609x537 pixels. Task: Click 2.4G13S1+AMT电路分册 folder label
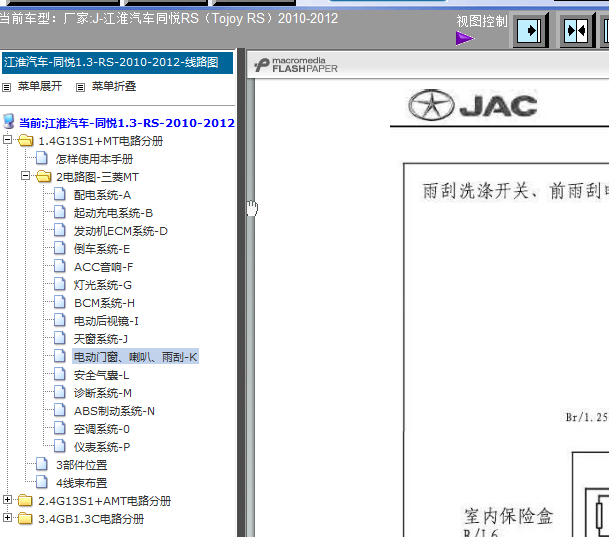point(104,501)
